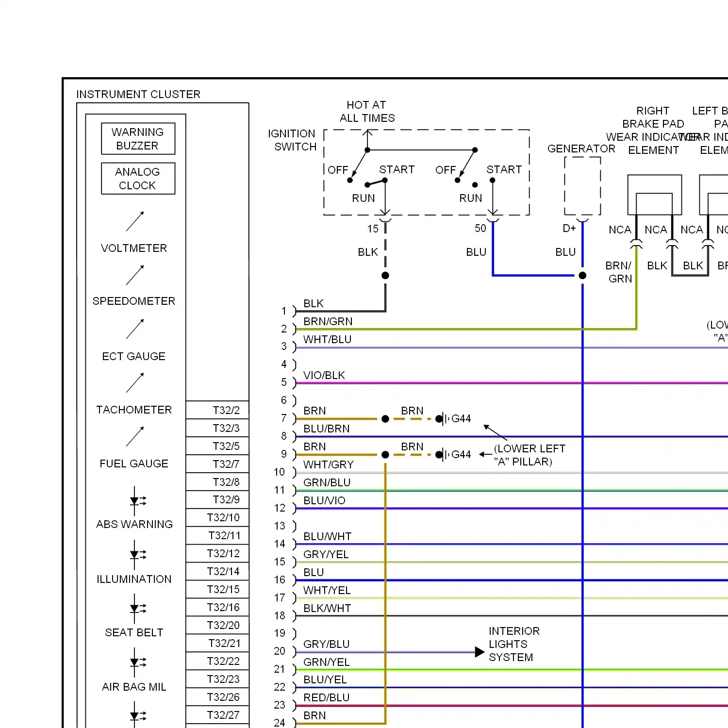This screenshot has width=728, height=728.
Task: Select connector pin T32/12
Action: [x=217, y=553]
